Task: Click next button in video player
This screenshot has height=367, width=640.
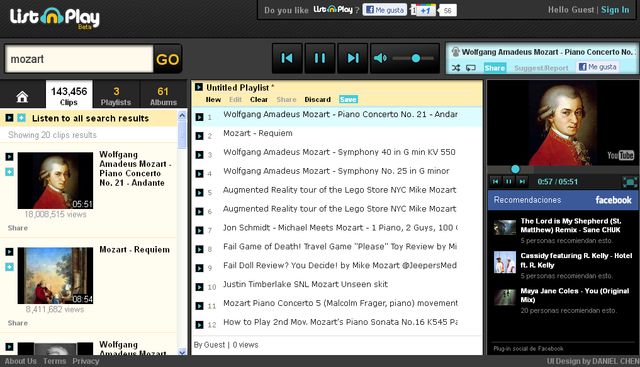Action: tap(522, 182)
